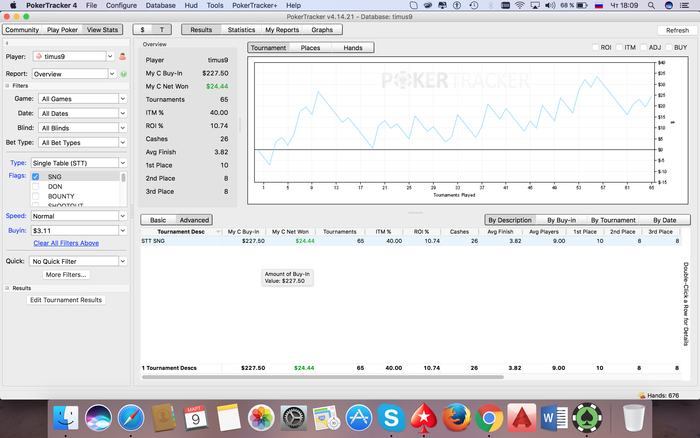
Task: Open the Database menu
Action: pyautogui.click(x=160, y=5)
